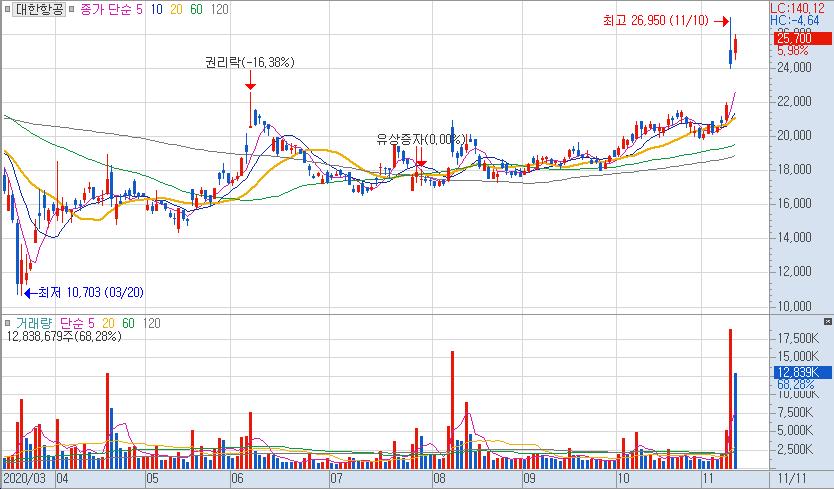Viewport: 834px width, 489px height.
Task: Select the green 60-day price average label
Action: [x=196, y=9]
